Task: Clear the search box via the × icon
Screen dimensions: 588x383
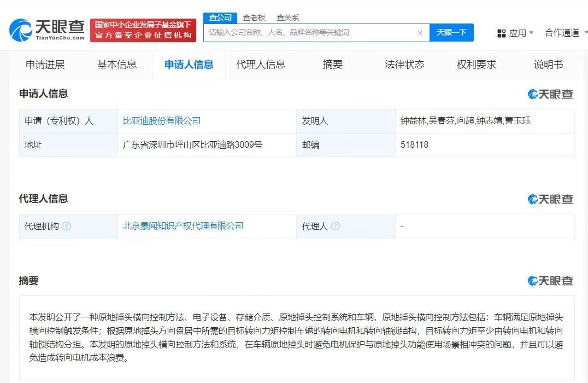Action: pyautogui.click(x=420, y=33)
